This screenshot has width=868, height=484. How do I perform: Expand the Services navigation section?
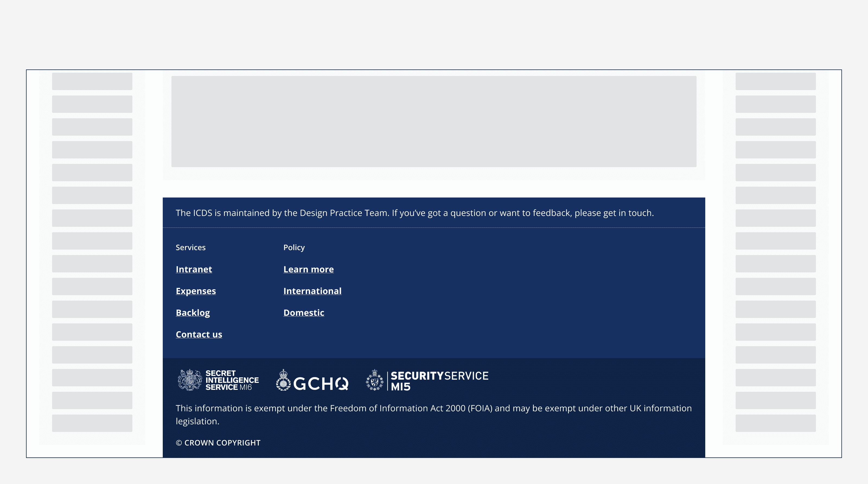(191, 247)
